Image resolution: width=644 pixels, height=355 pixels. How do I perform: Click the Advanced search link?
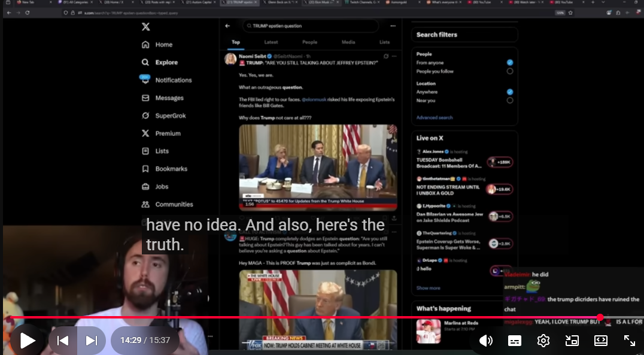(x=435, y=117)
